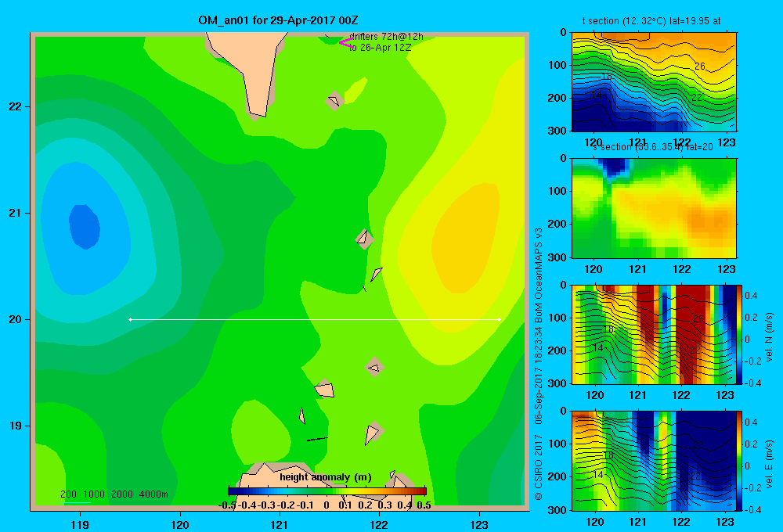Click the 0.5 value on height colorbar
This screenshot has height=532, width=783.
(x=424, y=505)
